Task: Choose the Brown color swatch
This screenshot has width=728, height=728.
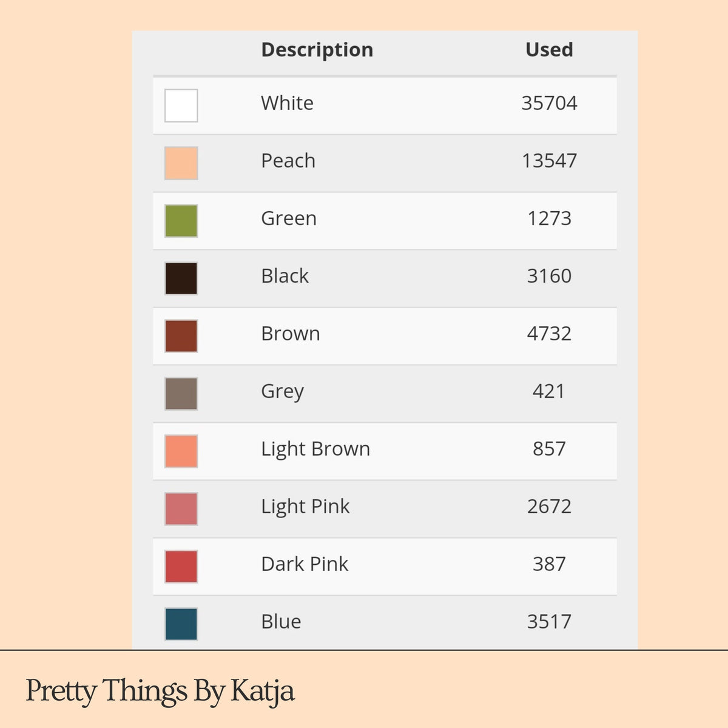Action: tap(181, 336)
